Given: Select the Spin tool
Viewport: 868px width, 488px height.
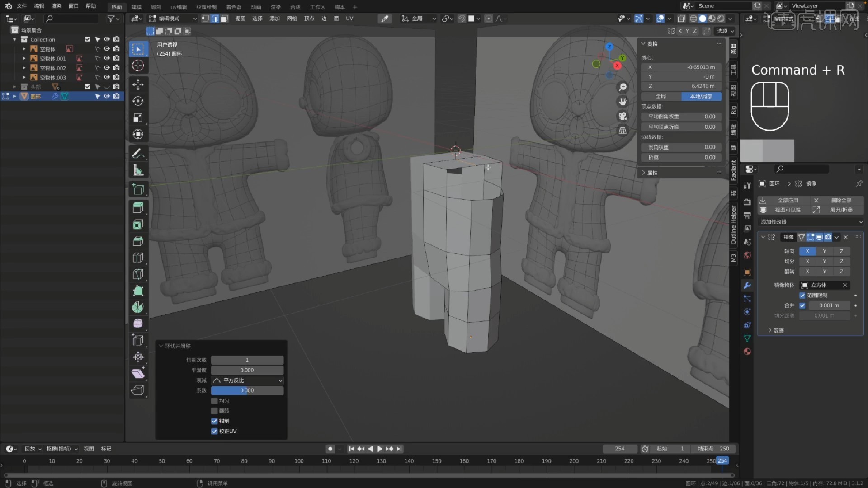Looking at the screenshot, I should [x=138, y=307].
